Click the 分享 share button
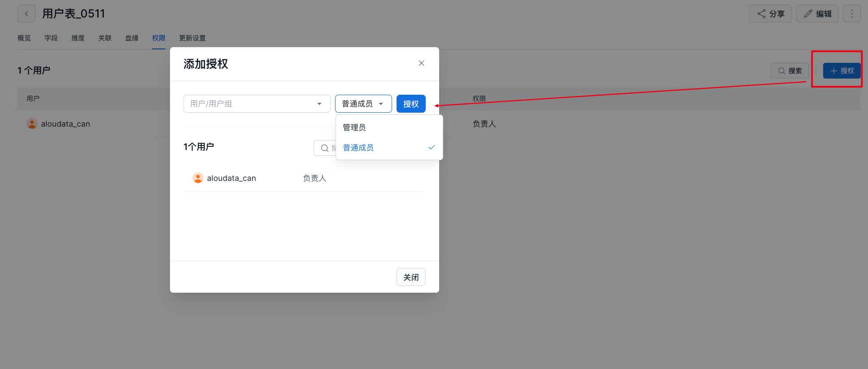The width and height of the screenshot is (868, 369). click(x=770, y=13)
